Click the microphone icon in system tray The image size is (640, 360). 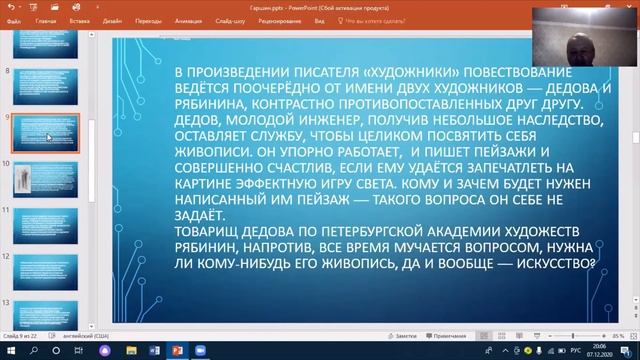click(x=539, y=351)
